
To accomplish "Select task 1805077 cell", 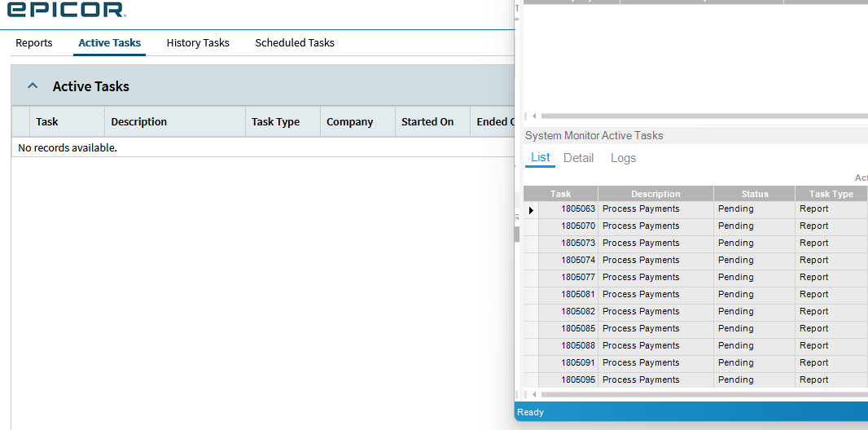I will pyautogui.click(x=568, y=278).
